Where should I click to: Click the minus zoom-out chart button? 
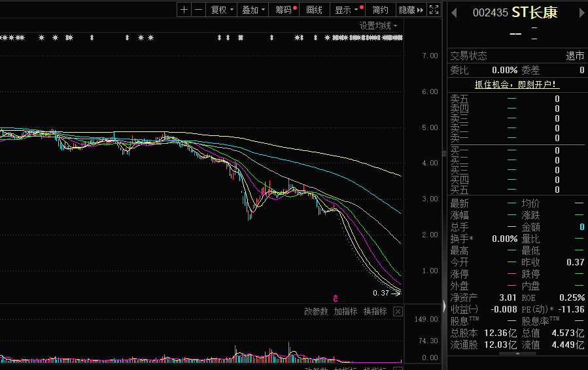pyautogui.click(x=198, y=10)
